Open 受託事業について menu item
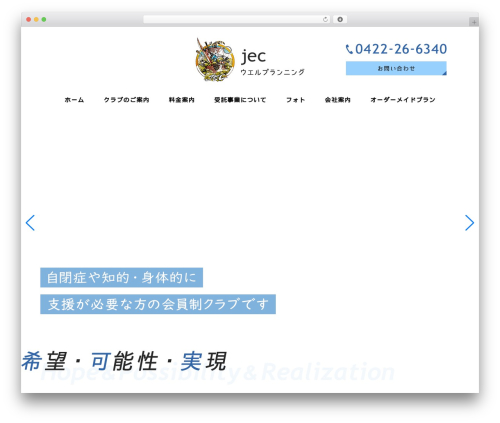 pyautogui.click(x=240, y=100)
